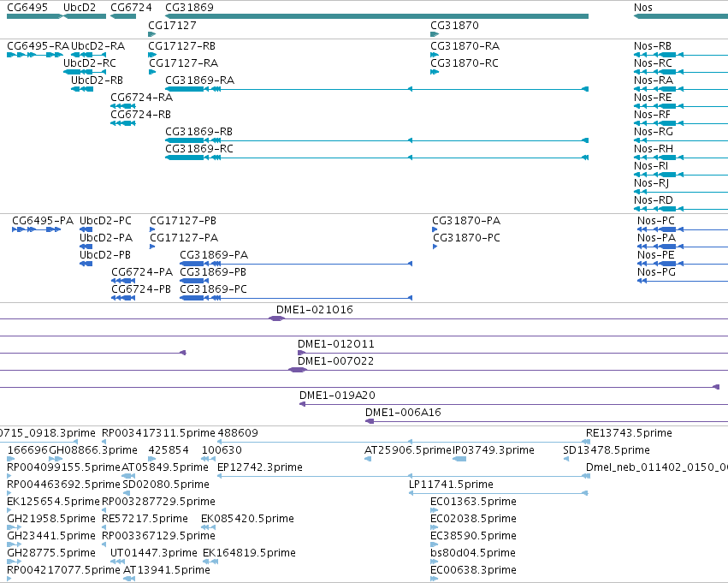728x583 pixels.
Task: Select transcript Nos-RF
Action: (x=653, y=115)
